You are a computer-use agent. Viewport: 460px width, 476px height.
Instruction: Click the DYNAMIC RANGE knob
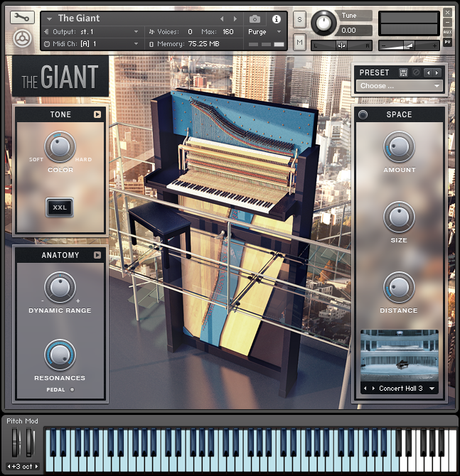pyautogui.click(x=60, y=287)
